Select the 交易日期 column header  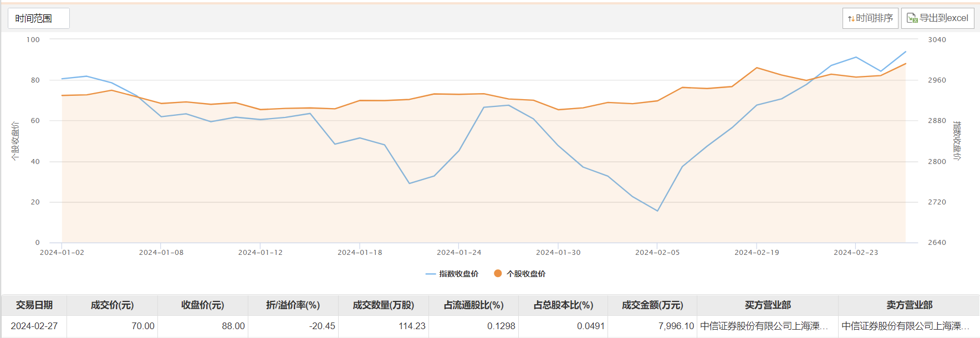34,305
